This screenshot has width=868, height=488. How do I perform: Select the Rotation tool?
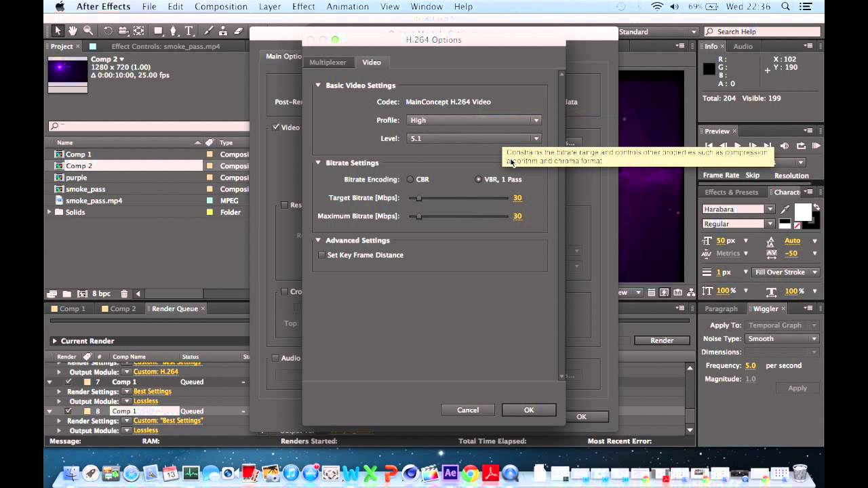[x=108, y=31]
